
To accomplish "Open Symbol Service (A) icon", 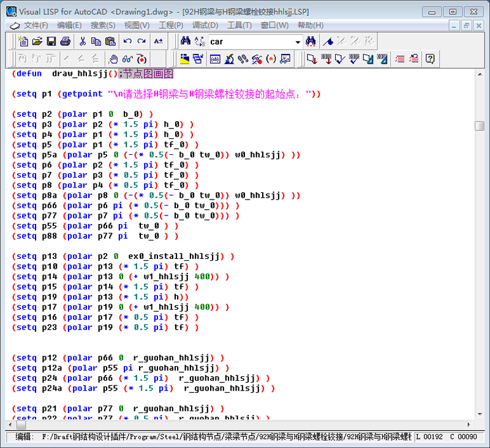I will (x=271, y=59).
